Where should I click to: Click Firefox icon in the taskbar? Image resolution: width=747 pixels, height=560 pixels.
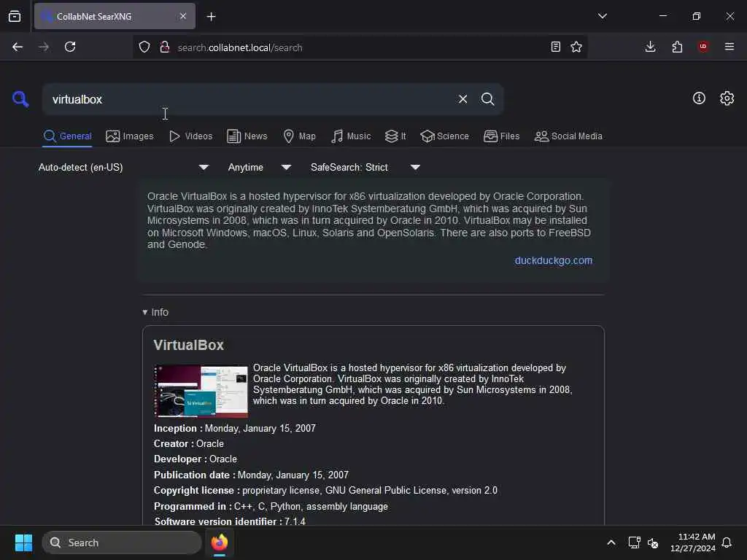(220, 542)
